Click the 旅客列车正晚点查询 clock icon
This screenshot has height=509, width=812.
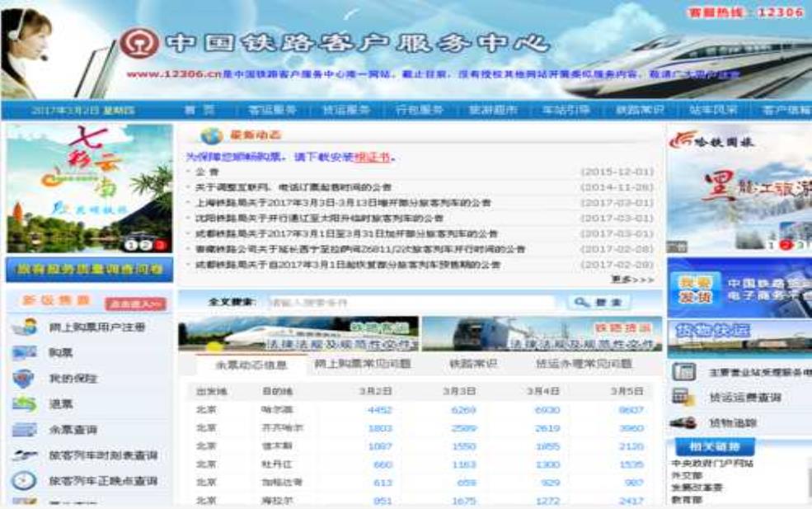pyautogui.click(x=23, y=480)
